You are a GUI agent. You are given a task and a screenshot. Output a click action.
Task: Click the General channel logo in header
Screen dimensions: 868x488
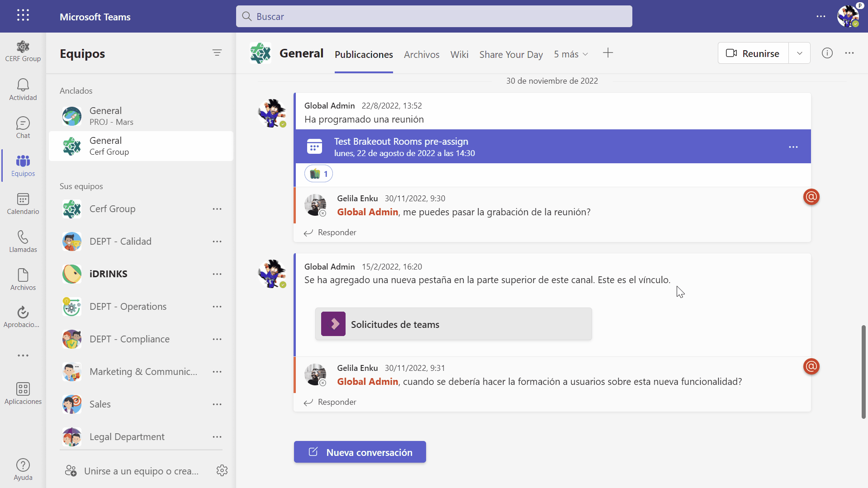pyautogui.click(x=261, y=53)
